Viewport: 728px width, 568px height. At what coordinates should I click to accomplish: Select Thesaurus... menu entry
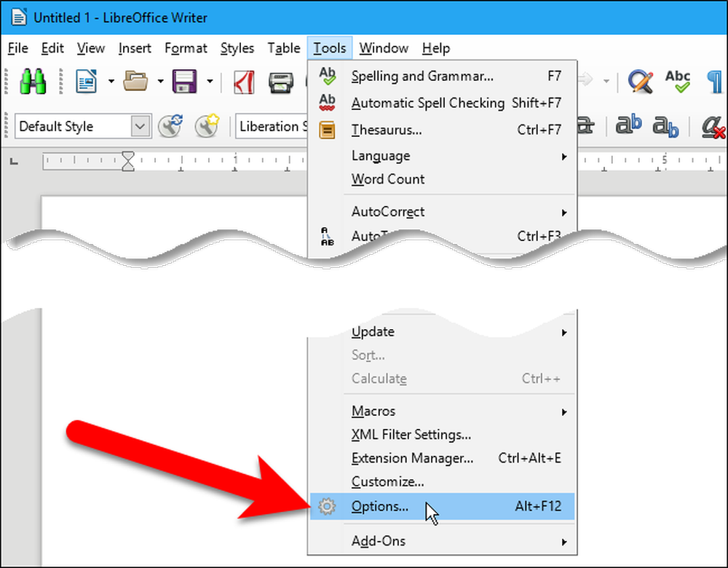coord(442,130)
